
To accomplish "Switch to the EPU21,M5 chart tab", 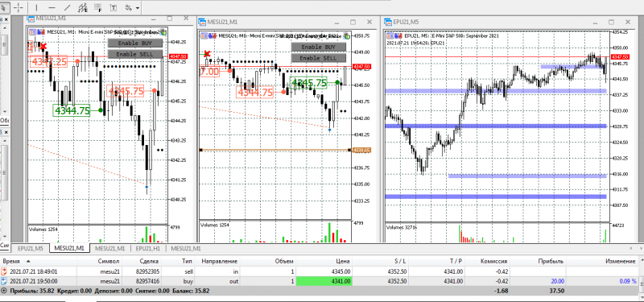I will (x=31, y=248).
